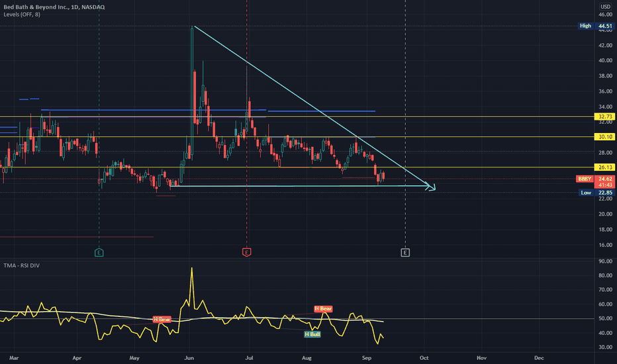Click the red earnings E marker near July
The width and height of the screenshot is (617, 364).
coord(247,252)
